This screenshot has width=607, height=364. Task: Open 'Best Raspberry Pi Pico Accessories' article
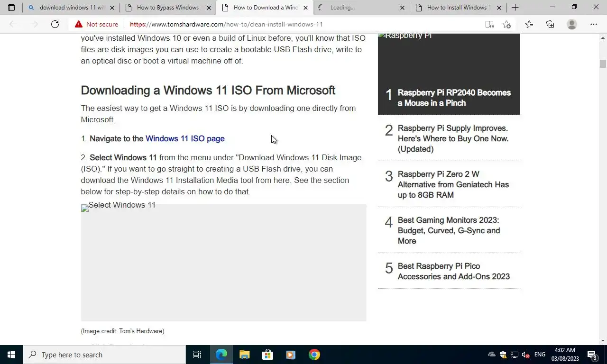click(453, 271)
